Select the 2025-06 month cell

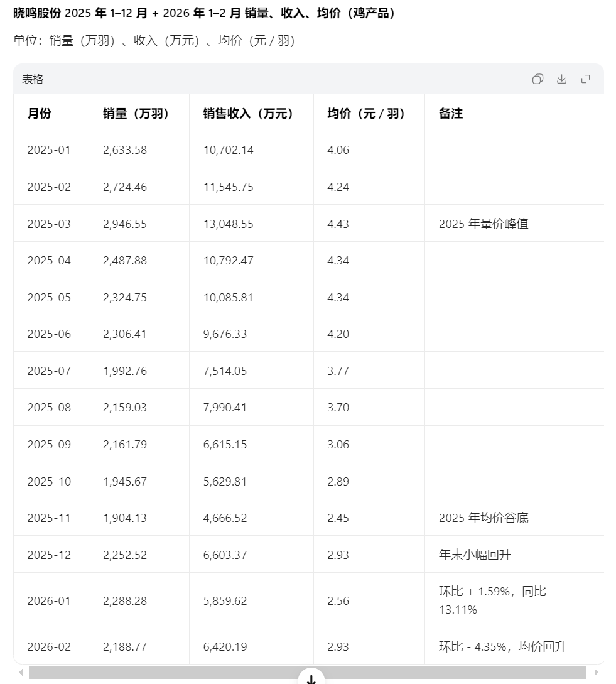pyautogui.click(x=49, y=334)
